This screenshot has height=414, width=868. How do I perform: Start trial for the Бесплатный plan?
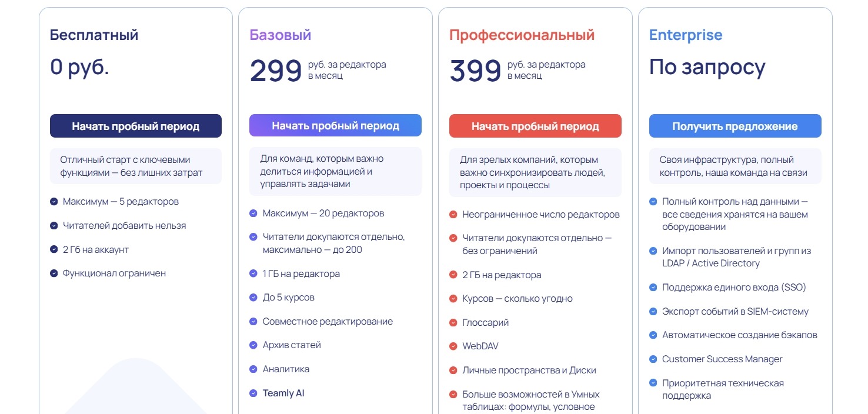[x=136, y=126]
